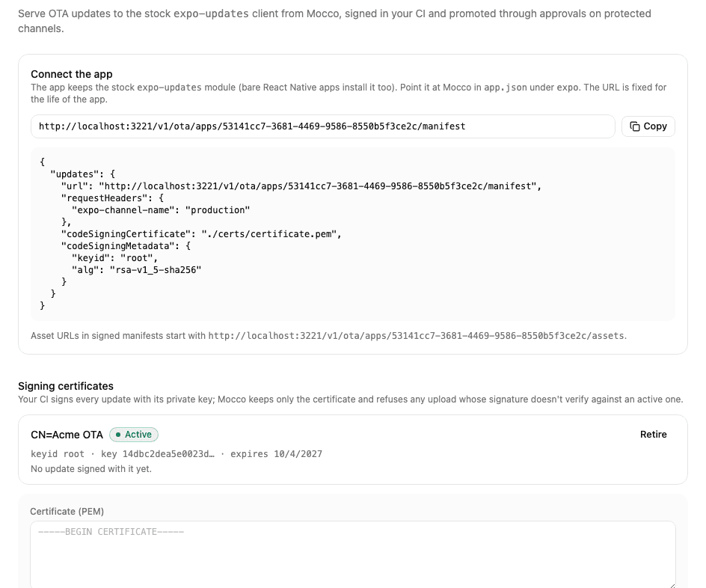The height and width of the screenshot is (588, 706).
Task: Click the "requestHeaders" line in snippet
Action: point(112,198)
